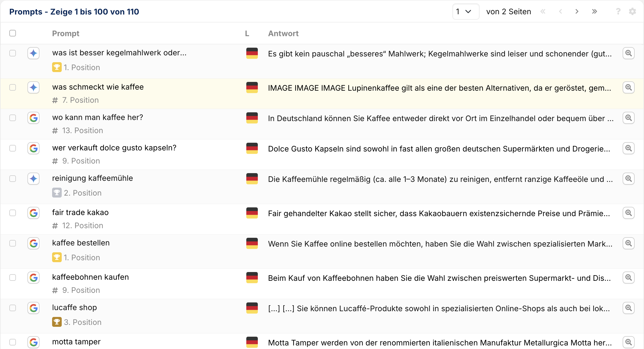Open the magnifier detail icon for "motta tamper"

pyautogui.click(x=629, y=342)
